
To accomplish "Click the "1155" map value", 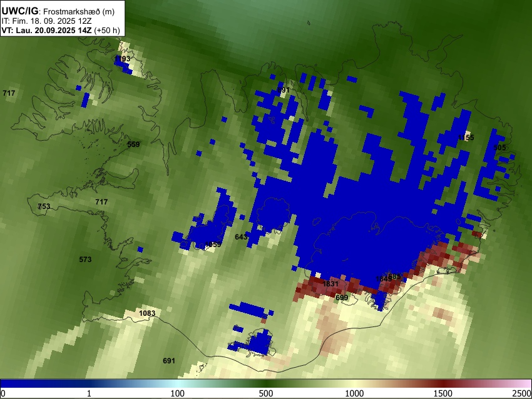I will [466, 138].
